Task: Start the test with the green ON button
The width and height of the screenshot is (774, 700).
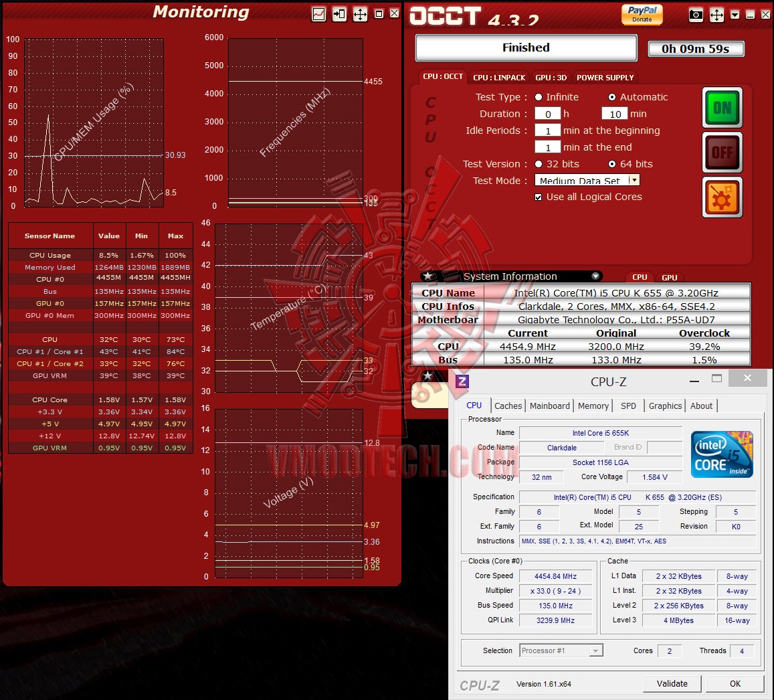Action: tap(722, 108)
